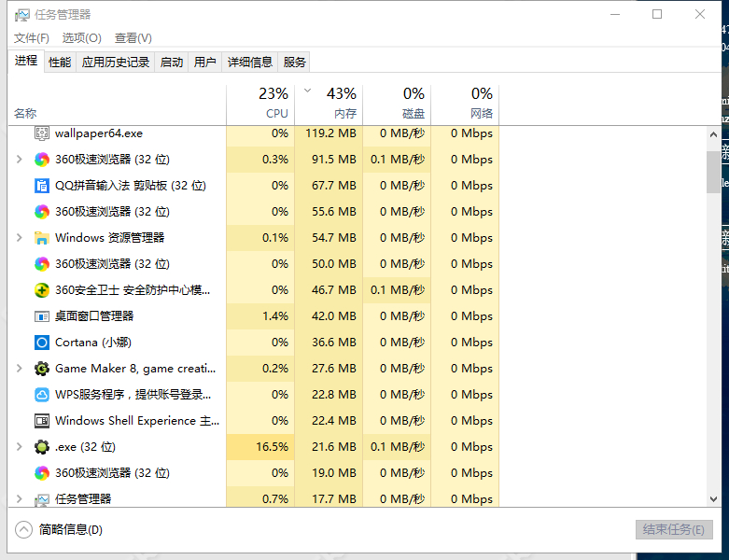
Task: Select the 360安全卫士 安全防护中心 process name
Action: pyautogui.click(x=133, y=290)
